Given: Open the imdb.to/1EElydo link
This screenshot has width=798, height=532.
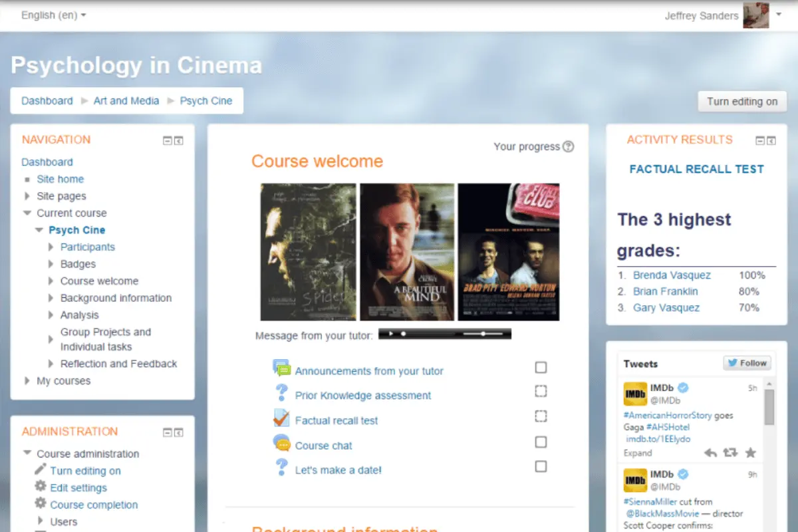Looking at the screenshot, I should [658, 439].
